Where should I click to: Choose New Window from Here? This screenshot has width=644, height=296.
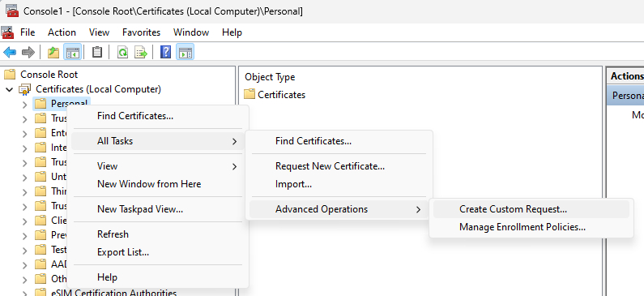click(x=158, y=184)
